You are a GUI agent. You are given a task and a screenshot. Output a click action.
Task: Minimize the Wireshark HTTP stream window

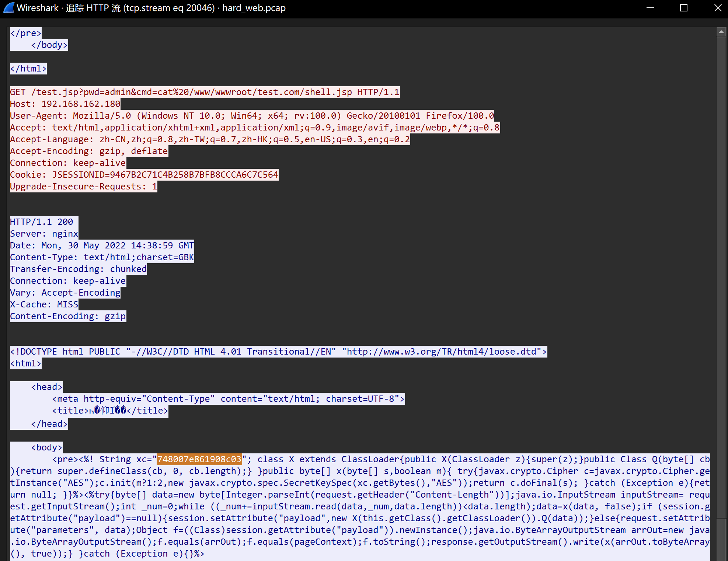pyautogui.click(x=650, y=8)
